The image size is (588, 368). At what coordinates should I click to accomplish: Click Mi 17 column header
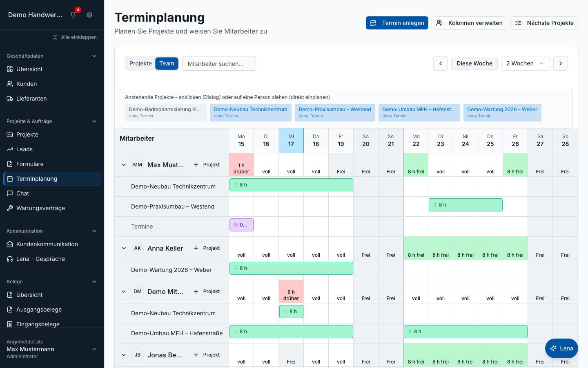291,141
